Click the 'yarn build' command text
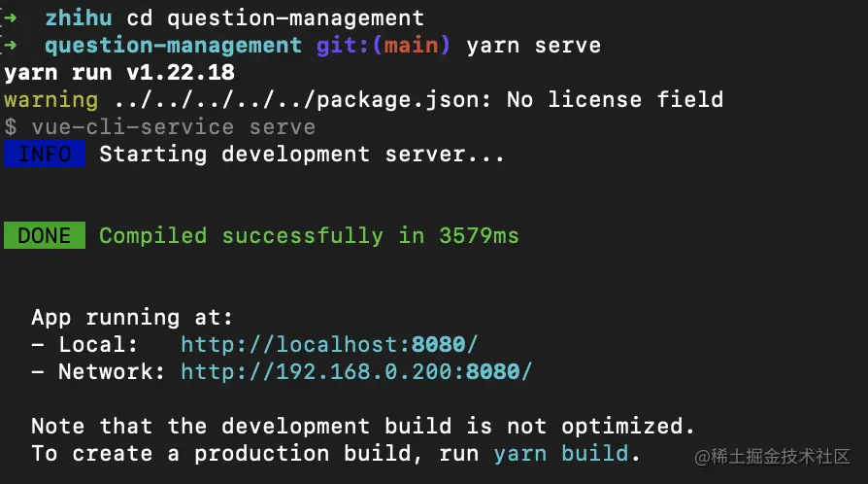Screen dimensions: 868x484 [561, 454]
